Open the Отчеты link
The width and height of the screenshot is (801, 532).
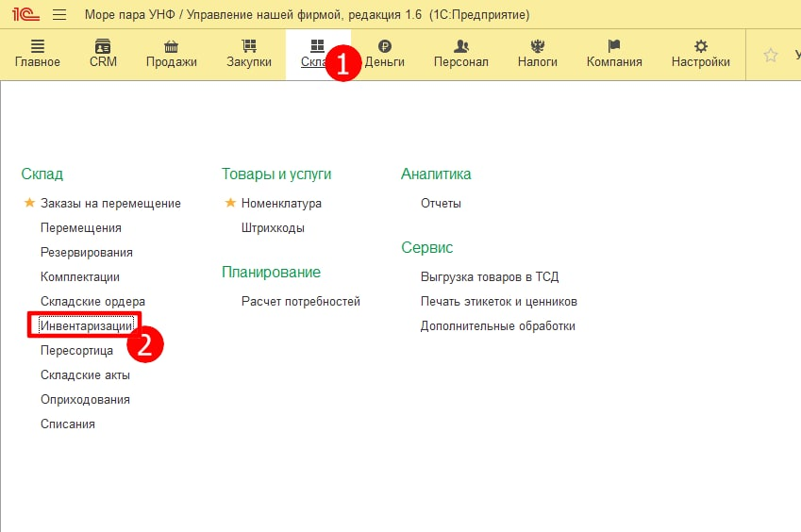pos(441,203)
